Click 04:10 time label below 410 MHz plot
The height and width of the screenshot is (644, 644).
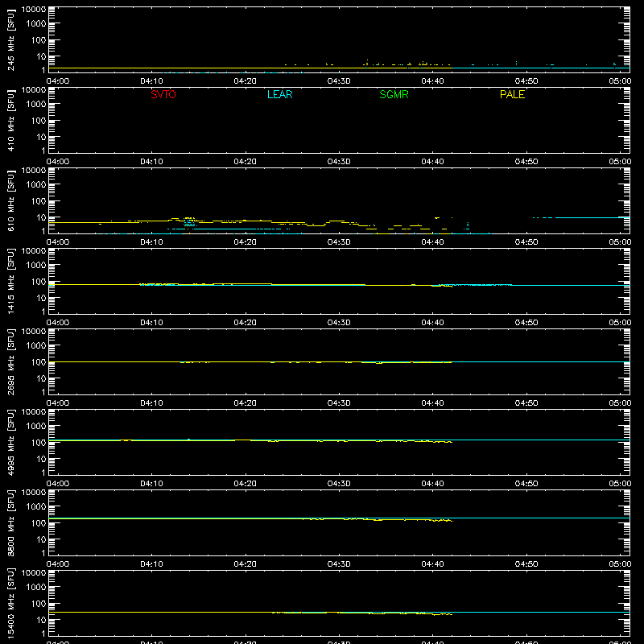151,162
